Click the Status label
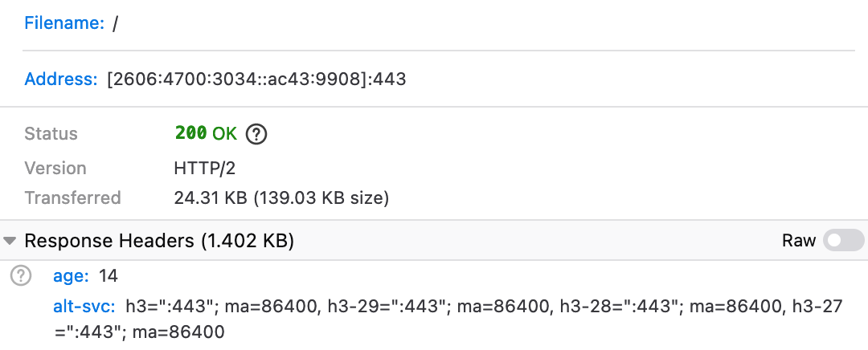The height and width of the screenshot is (350, 868). pos(51,134)
